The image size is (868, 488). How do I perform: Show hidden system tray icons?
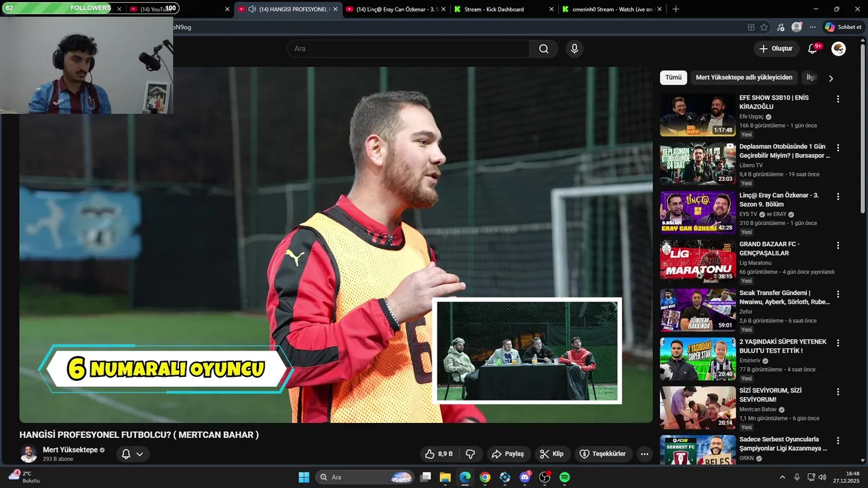pyautogui.click(x=782, y=477)
